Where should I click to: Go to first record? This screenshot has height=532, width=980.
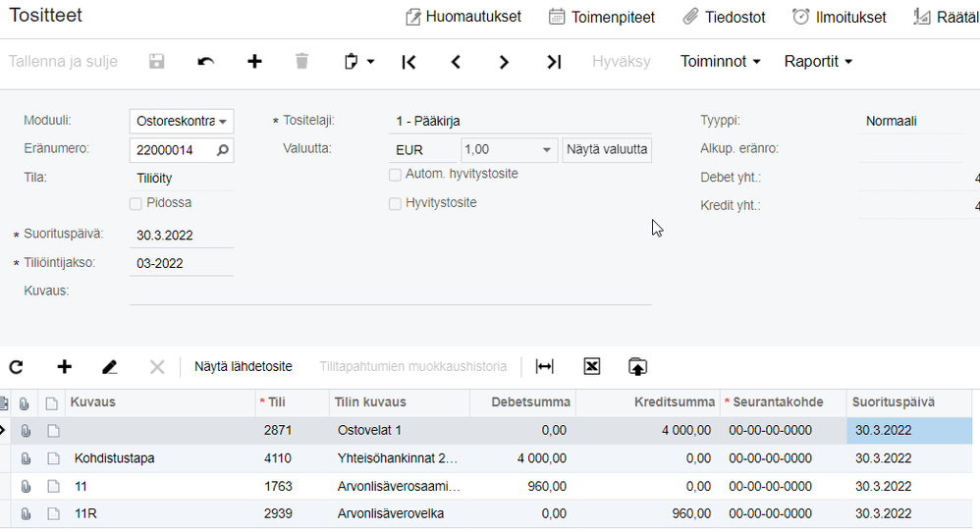[409, 62]
